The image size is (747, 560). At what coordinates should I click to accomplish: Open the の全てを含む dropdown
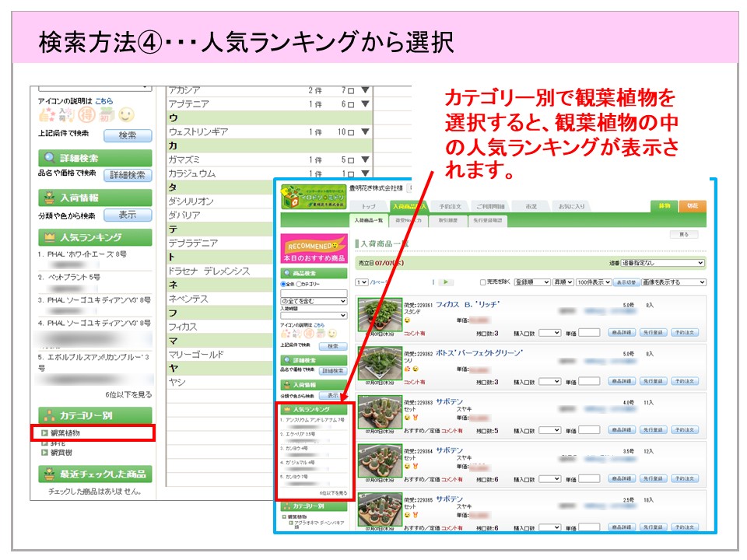(314, 302)
